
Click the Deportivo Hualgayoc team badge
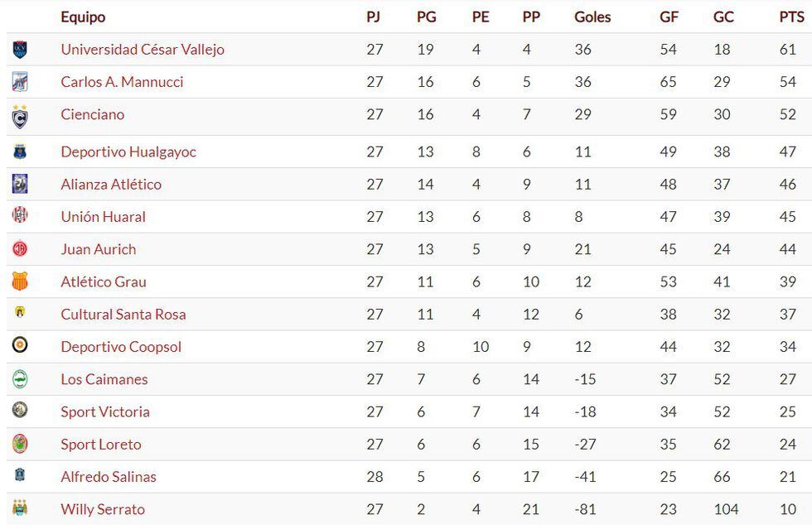[20, 151]
